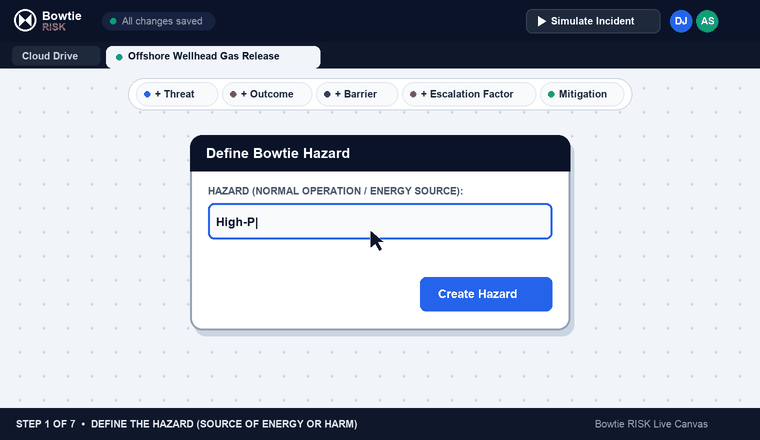Open the AS user avatar
Viewport: 760px width, 440px height.
pyautogui.click(x=707, y=21)
